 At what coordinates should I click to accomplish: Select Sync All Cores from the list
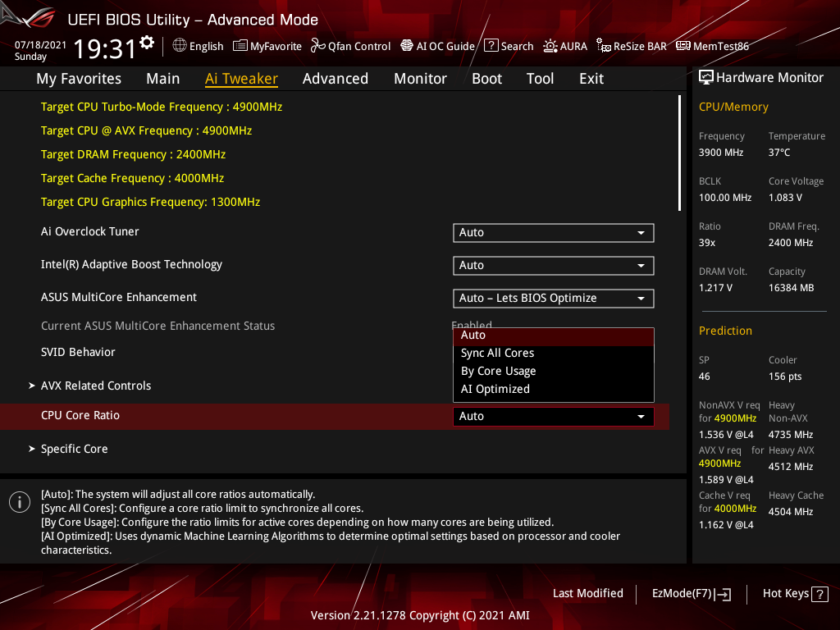[x=495, y=353]
